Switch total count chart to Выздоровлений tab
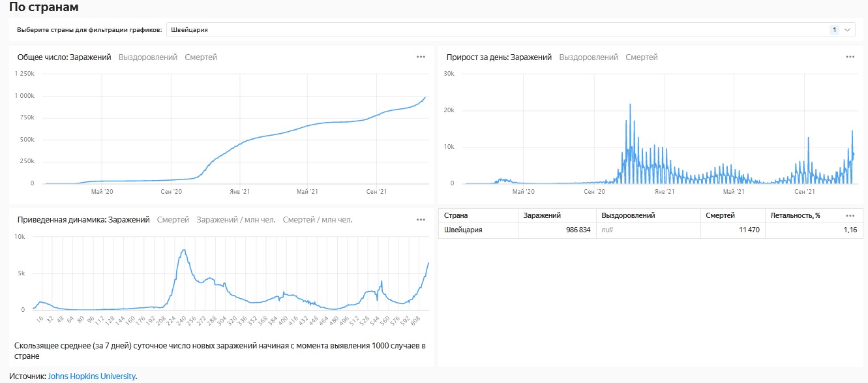This screenshot has width=868, height=383. tap(148, 57)
